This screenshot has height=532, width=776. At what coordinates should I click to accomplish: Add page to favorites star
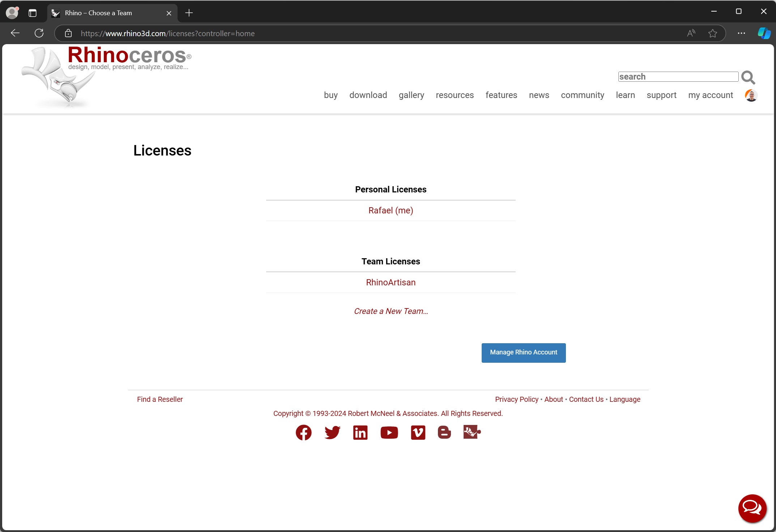click(712, 34)
